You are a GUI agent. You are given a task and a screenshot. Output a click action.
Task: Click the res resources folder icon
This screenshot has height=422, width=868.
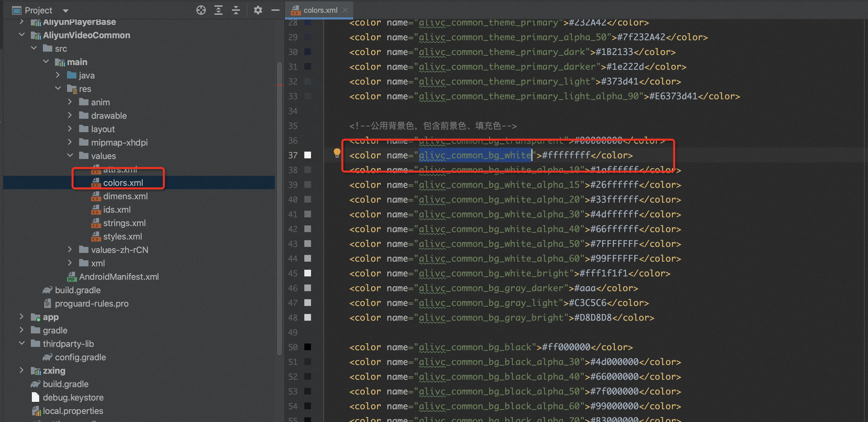[x=72, y=89]
